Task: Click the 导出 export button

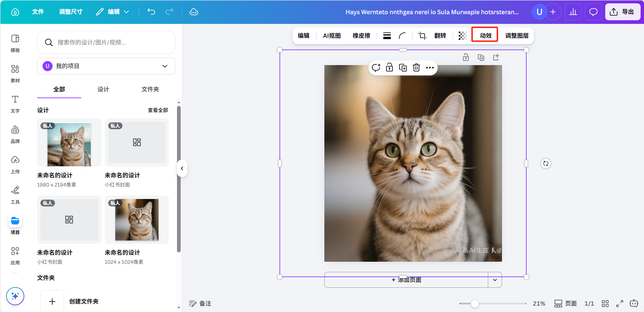Action: click(x=622, y=12)
